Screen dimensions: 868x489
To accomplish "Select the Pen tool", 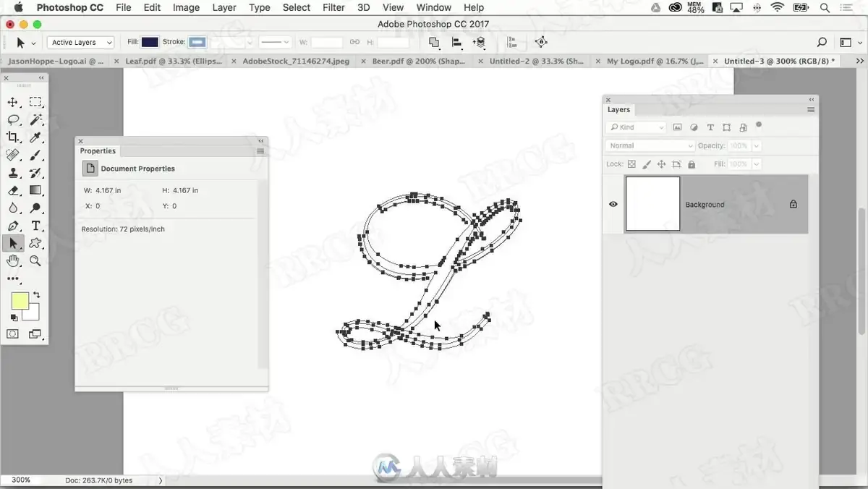I will point(13,226).
